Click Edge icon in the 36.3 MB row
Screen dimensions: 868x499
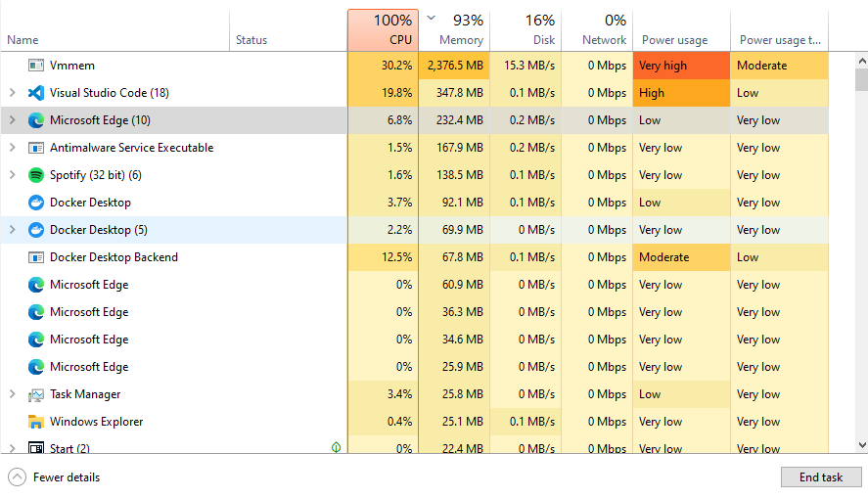[x=36, y=312]
